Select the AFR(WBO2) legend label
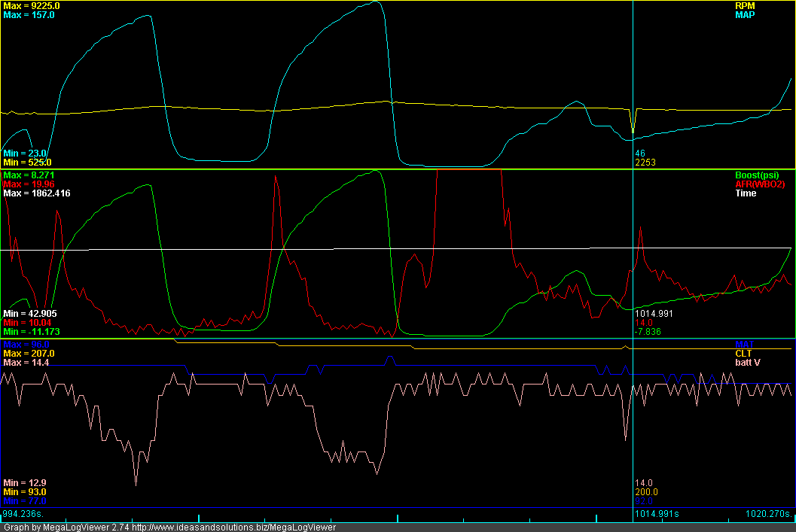The height and width of the screenshot is (532, 796). pyautogui.click(x=760, y=184)
